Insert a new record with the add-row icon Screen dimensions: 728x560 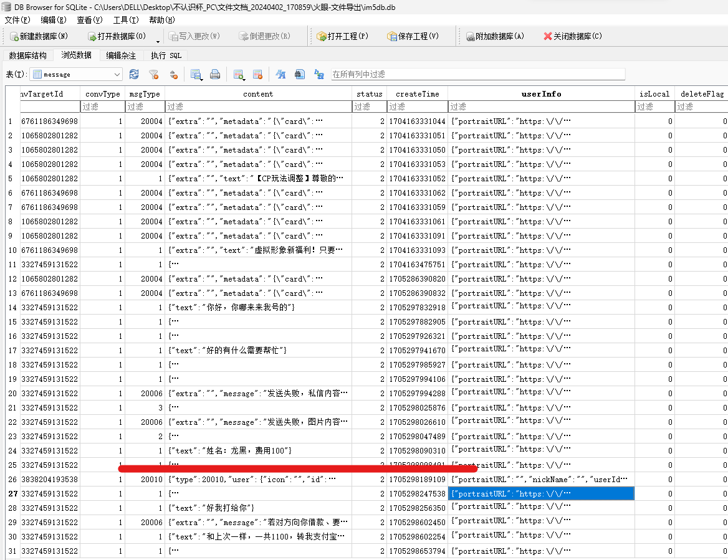point(239,74)
